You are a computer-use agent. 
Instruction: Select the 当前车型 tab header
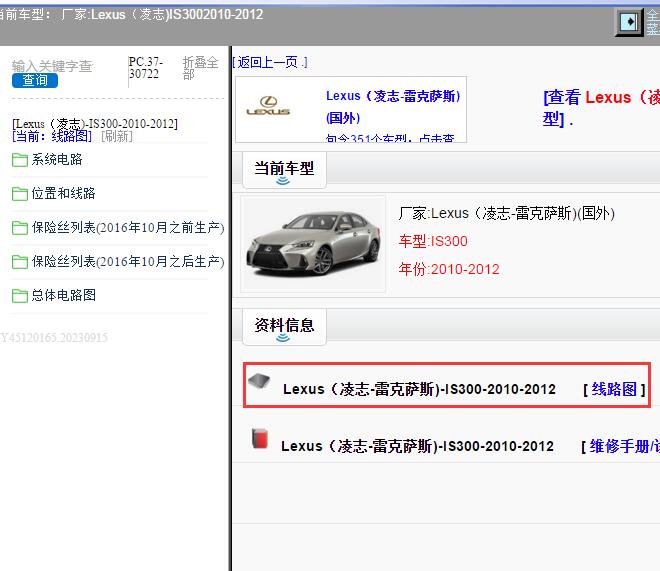(x=284, y=170)
